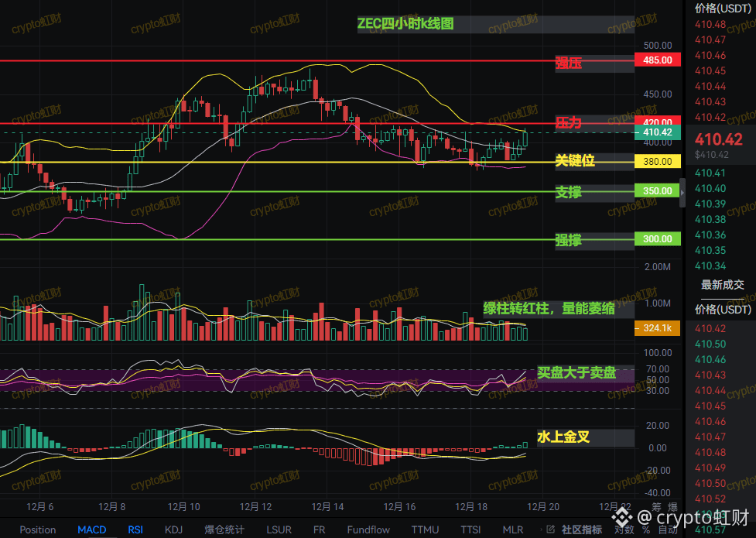
Task: Select the 410.36 bid price row
Action: tap(710, 235)
